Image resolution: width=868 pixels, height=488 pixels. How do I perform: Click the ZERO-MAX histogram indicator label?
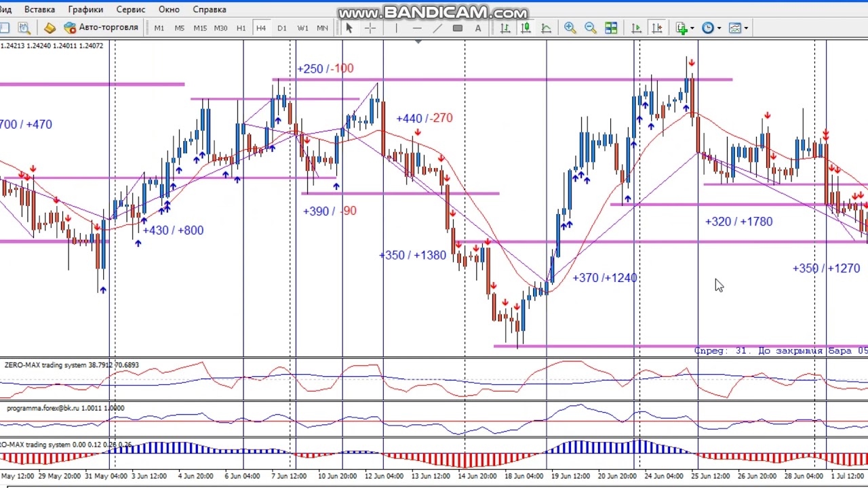(66, 445)
